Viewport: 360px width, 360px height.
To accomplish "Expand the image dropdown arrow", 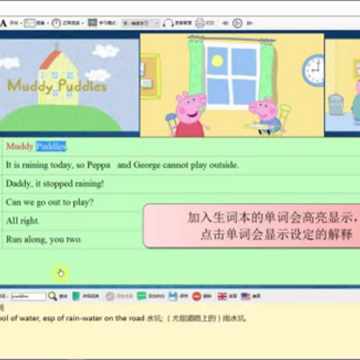I will [49, 23].
